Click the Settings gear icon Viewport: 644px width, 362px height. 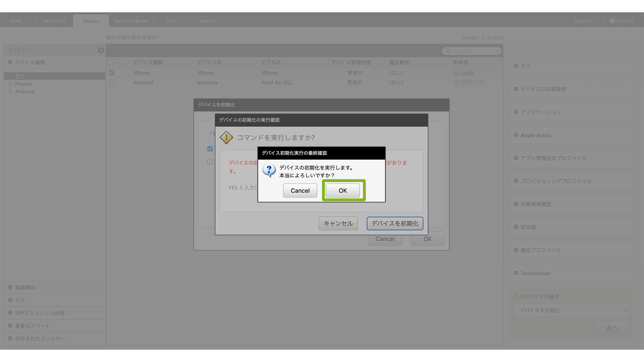tap(612, 21)
